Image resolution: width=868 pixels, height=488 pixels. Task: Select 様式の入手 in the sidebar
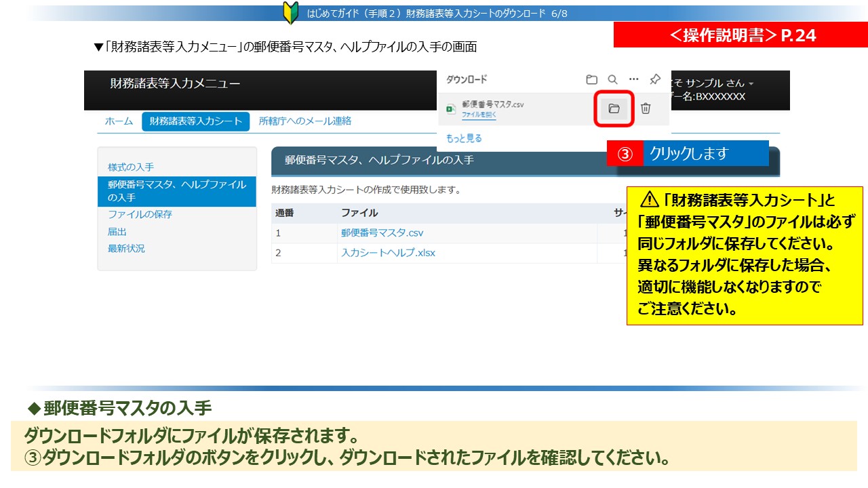coord(131,167)
